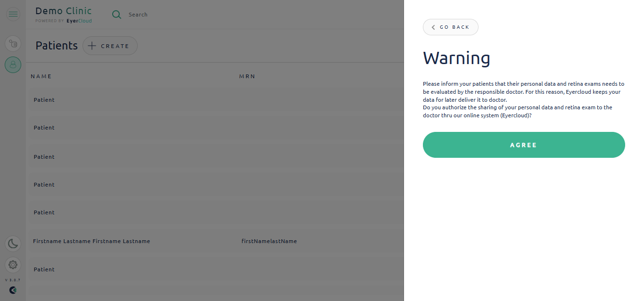Click the plus icon in Create
Screen dimensions: 644x301
(x=92, y=46)
